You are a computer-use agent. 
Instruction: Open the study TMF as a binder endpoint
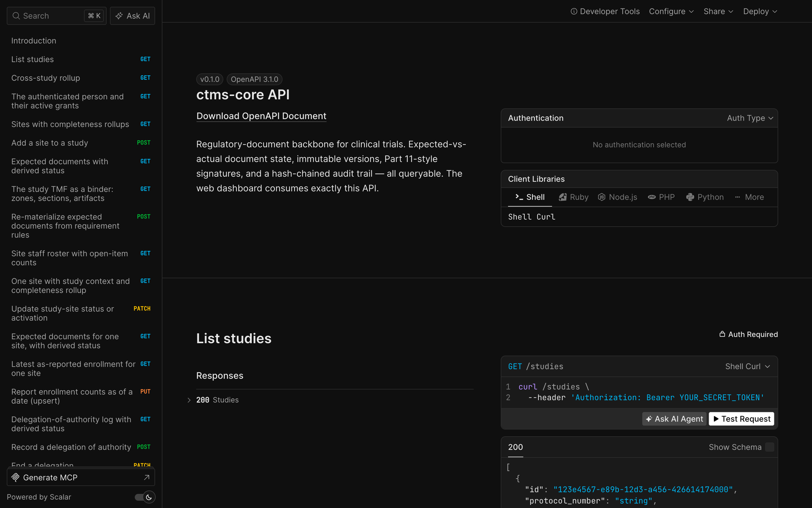point(81,194)
